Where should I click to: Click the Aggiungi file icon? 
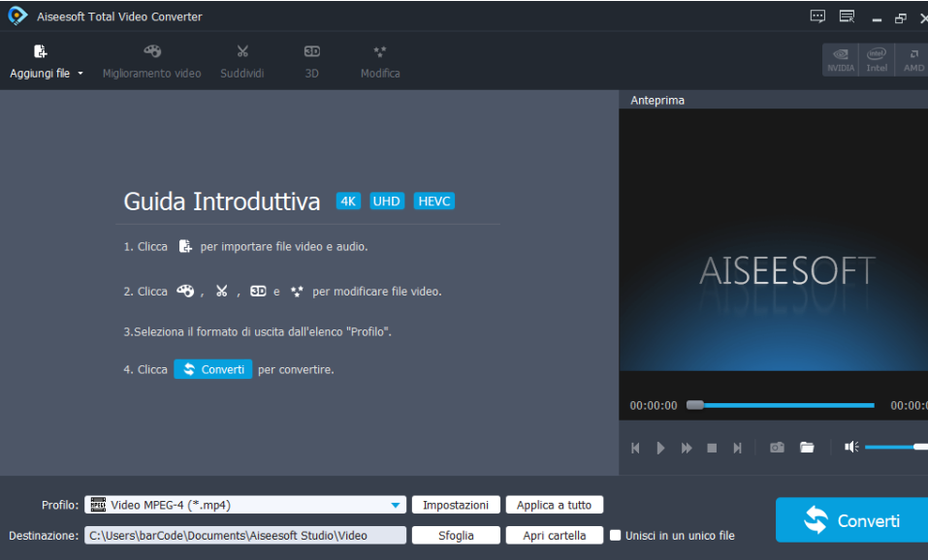[x=40, y=51]
